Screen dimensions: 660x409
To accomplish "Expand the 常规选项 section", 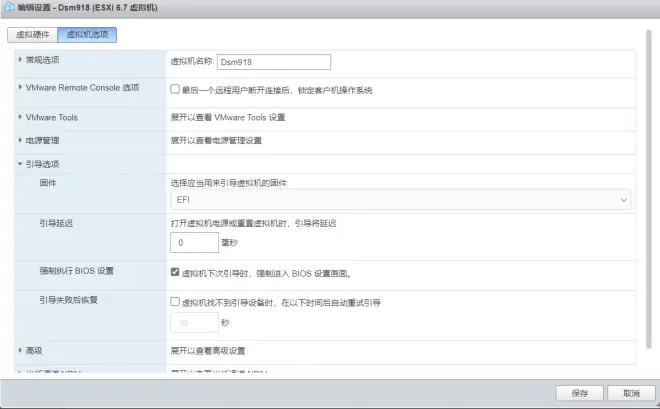I will [20, 60].
